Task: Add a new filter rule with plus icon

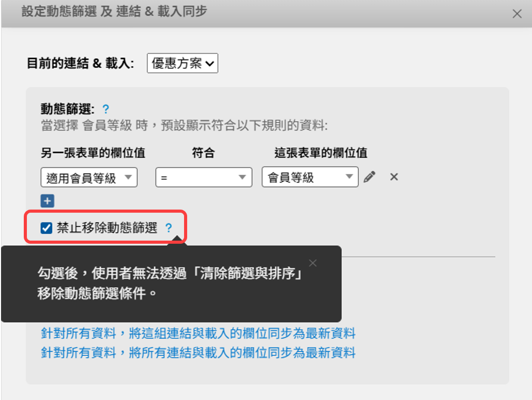Action: pos(48,201)
